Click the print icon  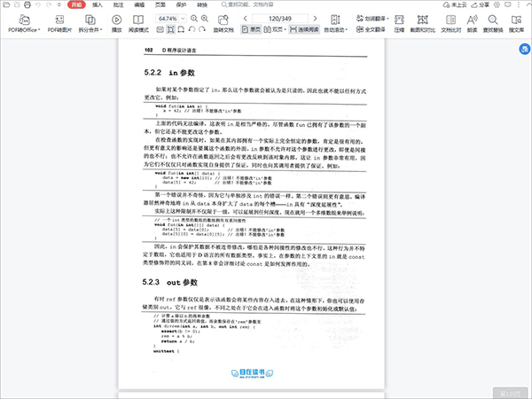pos(27,4)
